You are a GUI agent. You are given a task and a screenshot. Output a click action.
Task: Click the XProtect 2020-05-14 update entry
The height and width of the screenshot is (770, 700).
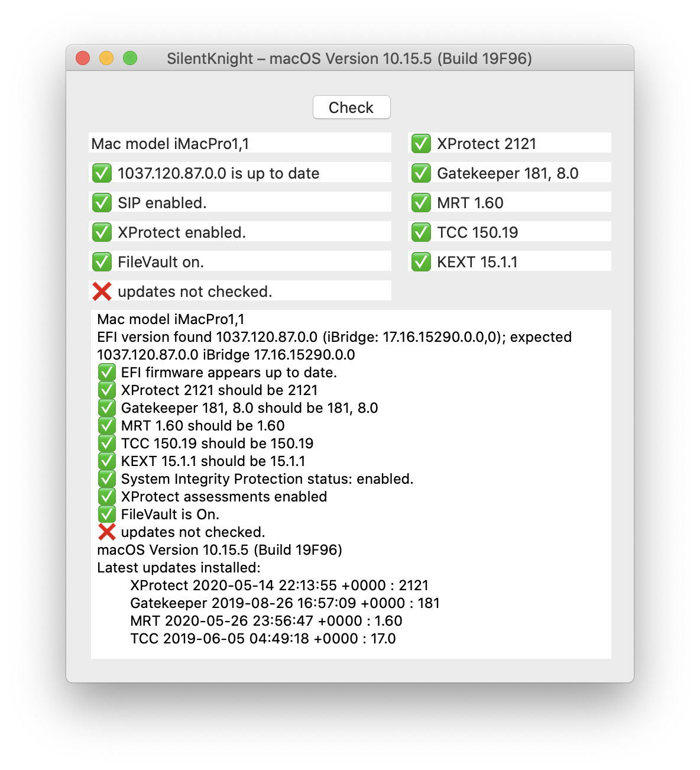pyautogui.click(x=279, y=585)
